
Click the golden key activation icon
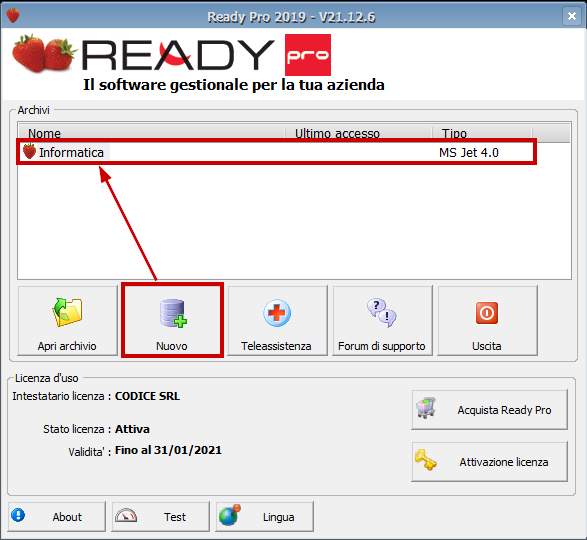(426, 459)
